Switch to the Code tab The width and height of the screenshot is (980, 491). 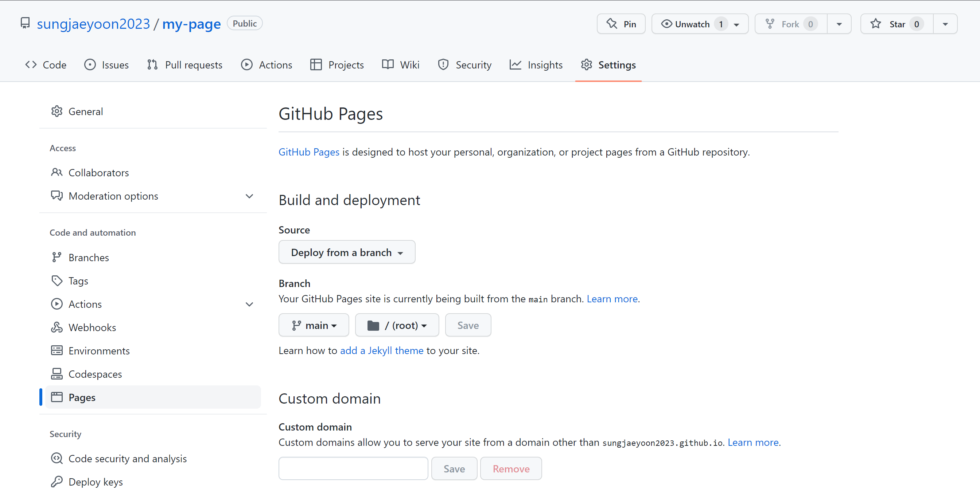pos(46,64)
